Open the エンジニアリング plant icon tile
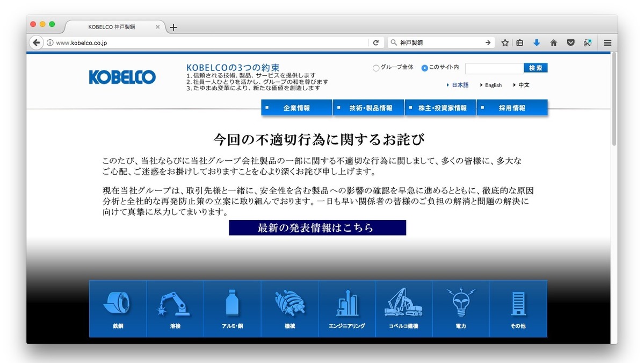The width and height of the screenshot is (644, 363). tap(346, 308)
